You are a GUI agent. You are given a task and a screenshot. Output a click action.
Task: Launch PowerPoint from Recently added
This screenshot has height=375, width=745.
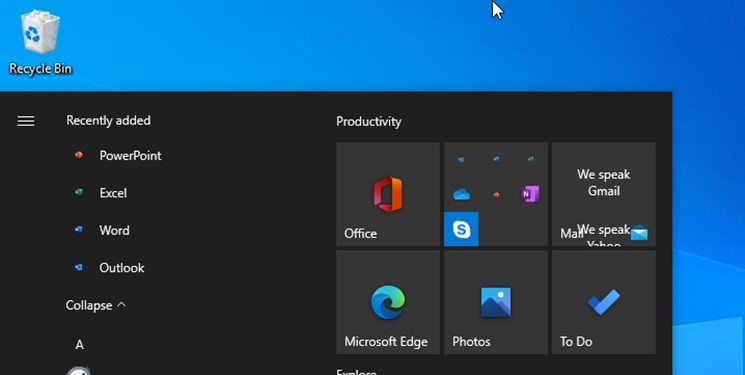(x=130, y=155)
